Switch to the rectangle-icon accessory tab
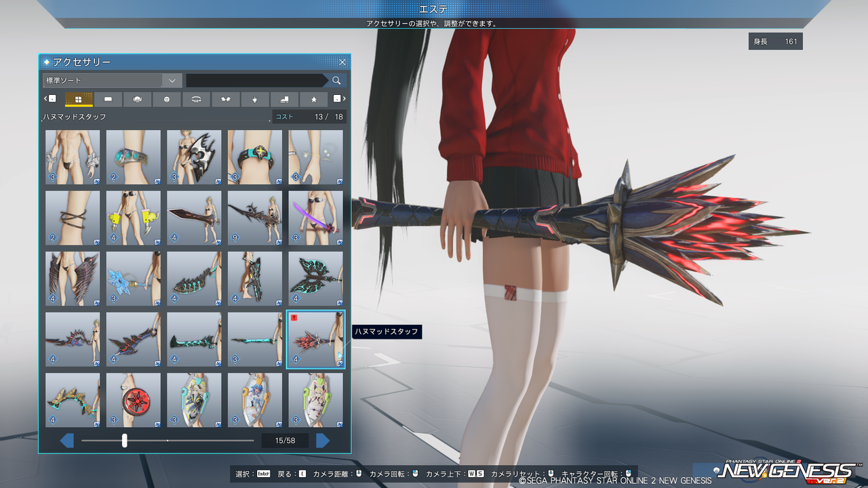Image resolution: width=868 pixels, height=488 pixels. pos(108,100)
